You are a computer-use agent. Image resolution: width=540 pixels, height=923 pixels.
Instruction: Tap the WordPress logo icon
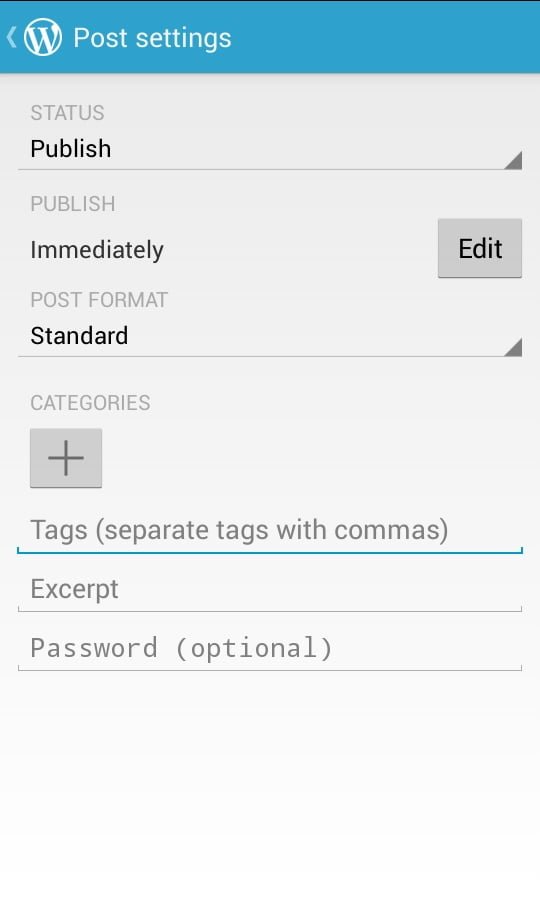(42, 37)
